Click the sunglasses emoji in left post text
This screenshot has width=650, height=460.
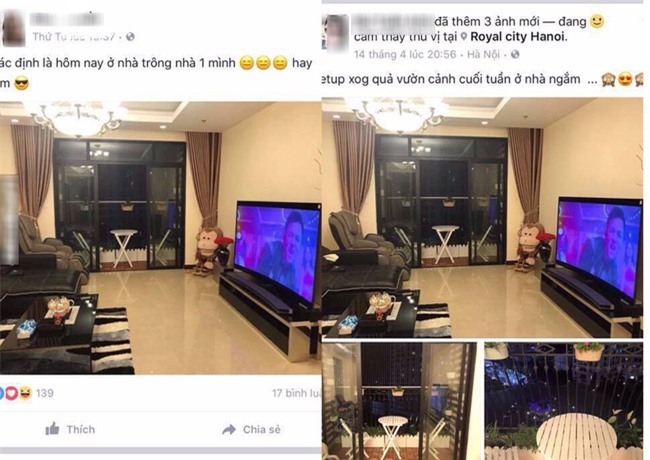22,83
